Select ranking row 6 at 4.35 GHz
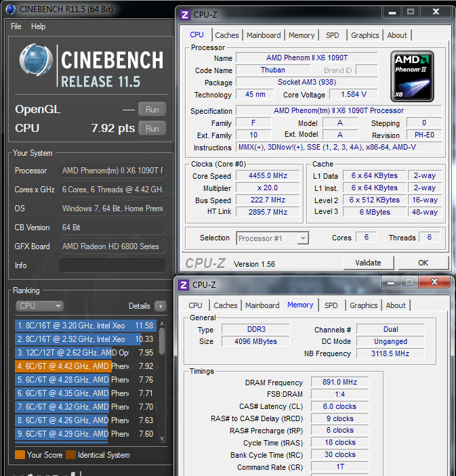 (86, 393)
